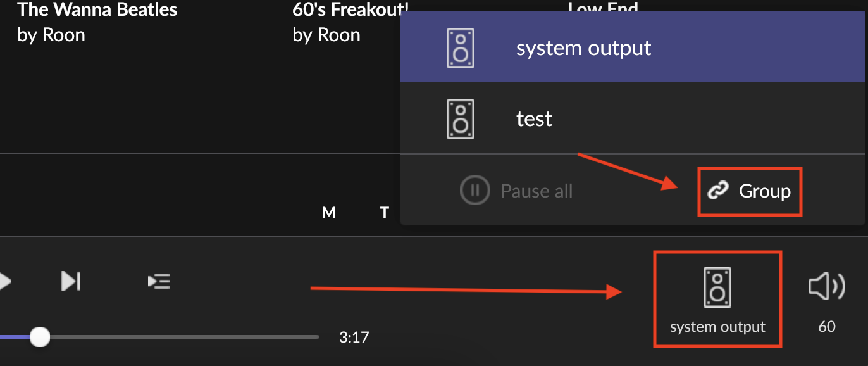Click the track progress bar
Viewport: 868px width, 366px height.
coord(159,337)
